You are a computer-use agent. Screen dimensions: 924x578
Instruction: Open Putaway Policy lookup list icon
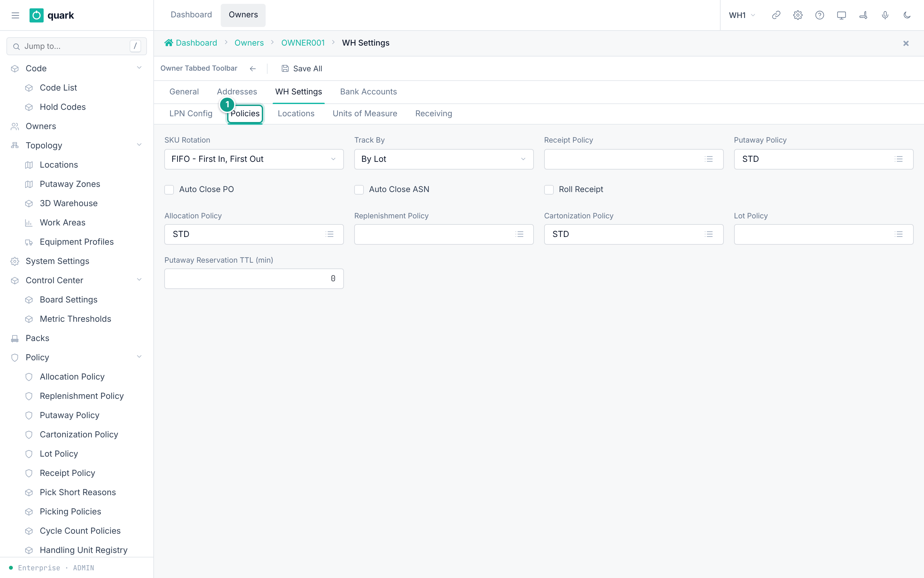898,159
